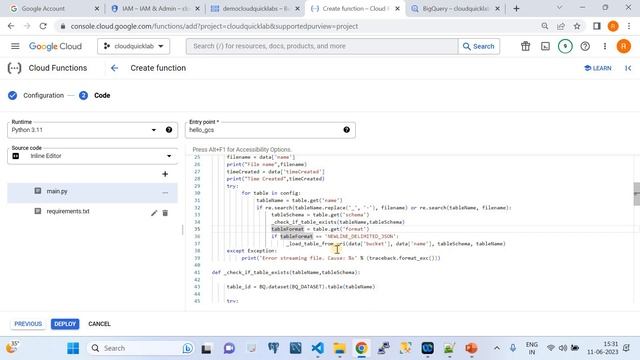Switch to the BigQuery tab
This screenshot has width=640, height=360.
[455, 9]
